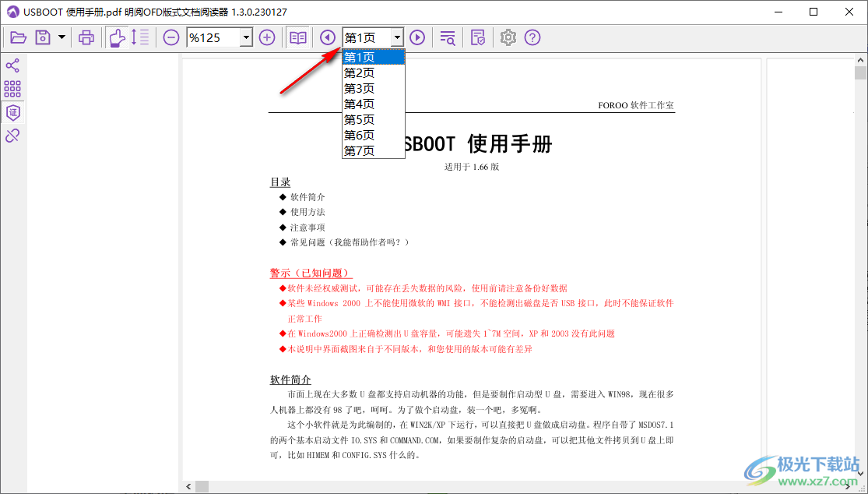The width and height of the screenshot is (868, 494).
Task: Click the 适用于 1.66 版 subtitle
Action: click(x=472, y=167)
